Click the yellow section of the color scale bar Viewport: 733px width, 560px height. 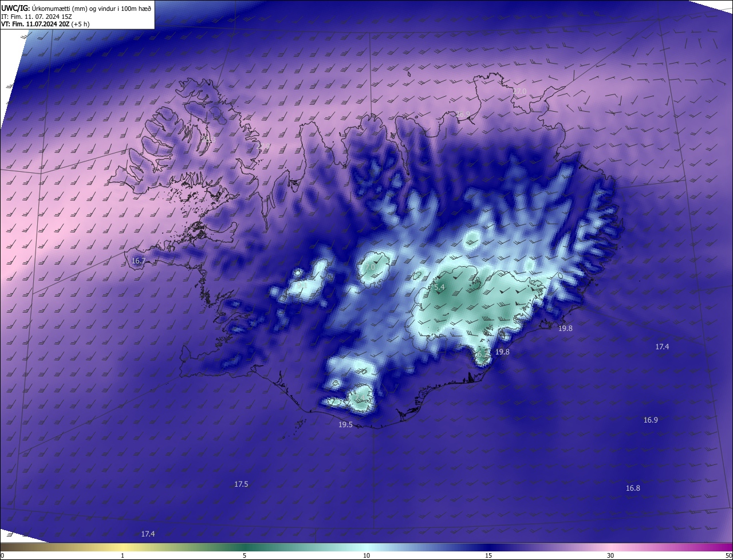coord(123,547)
